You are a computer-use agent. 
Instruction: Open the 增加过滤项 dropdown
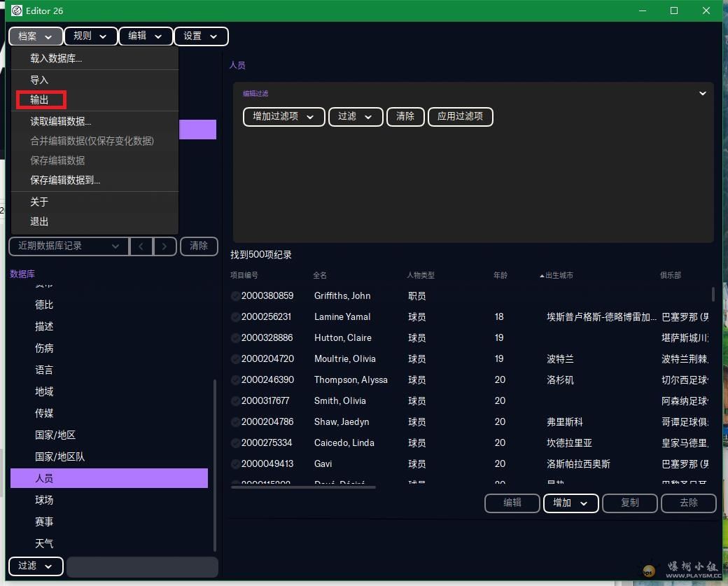(x=284, y=116)
